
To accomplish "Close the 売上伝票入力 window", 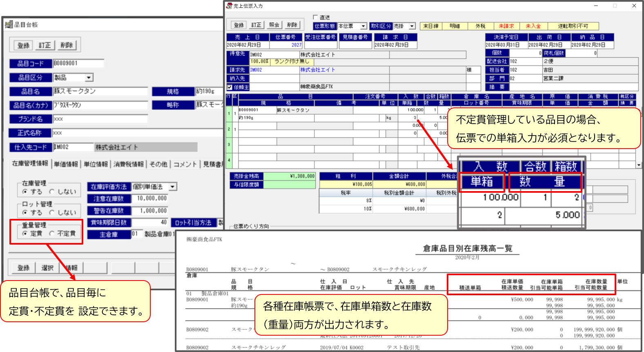I will click(x=634, y=6).
